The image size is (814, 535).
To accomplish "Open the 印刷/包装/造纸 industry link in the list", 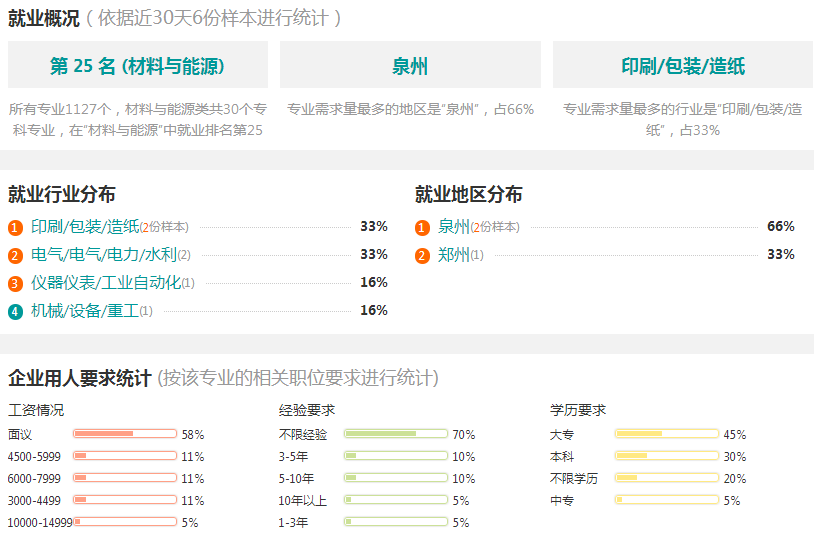I will [x=85, y=226].
